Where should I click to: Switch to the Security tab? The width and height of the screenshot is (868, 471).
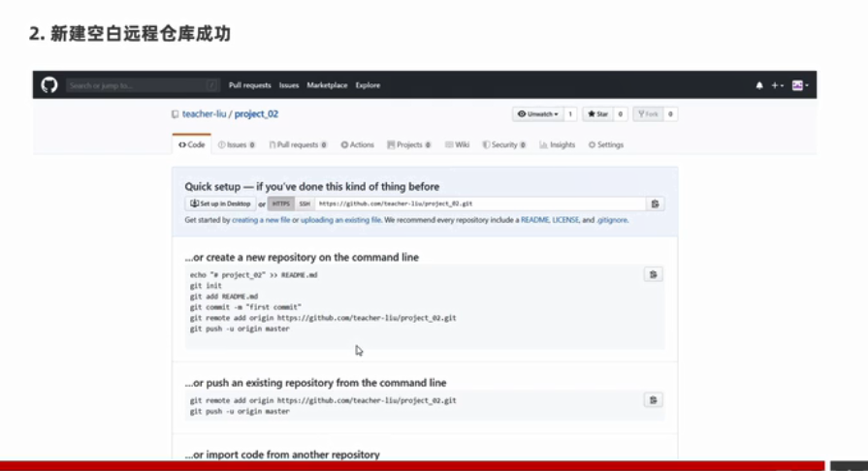[x=503, y=144]
